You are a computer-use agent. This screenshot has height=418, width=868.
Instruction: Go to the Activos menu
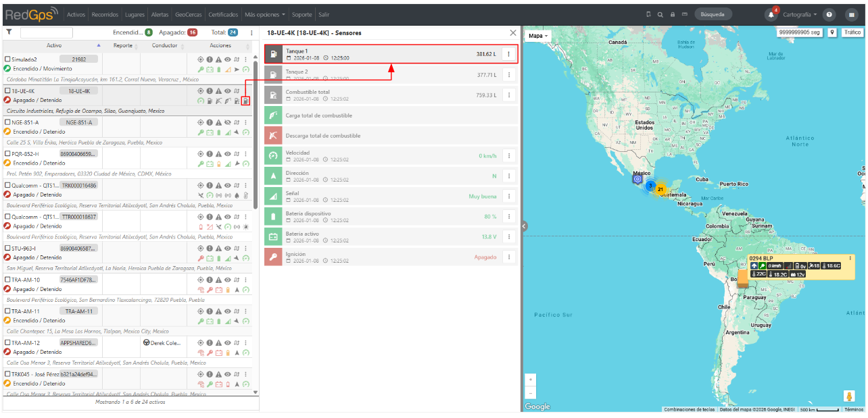76,14
